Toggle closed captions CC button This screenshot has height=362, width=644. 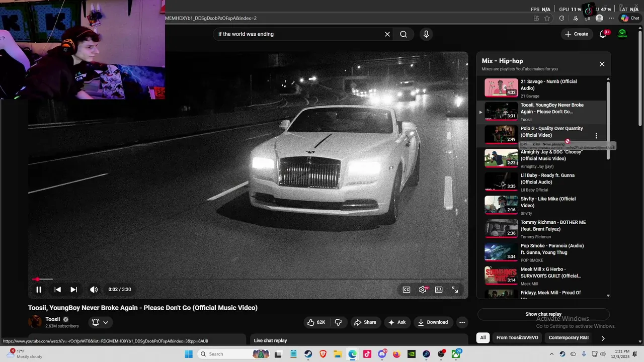(407, 290)
